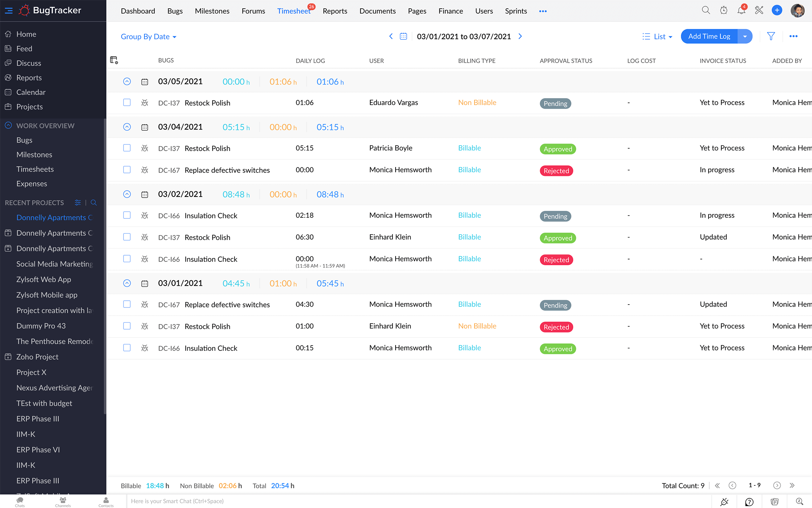812x508 pixels.
Task: Select the Replace defective switches row checkbox
Action: click(x=127, y=170)
